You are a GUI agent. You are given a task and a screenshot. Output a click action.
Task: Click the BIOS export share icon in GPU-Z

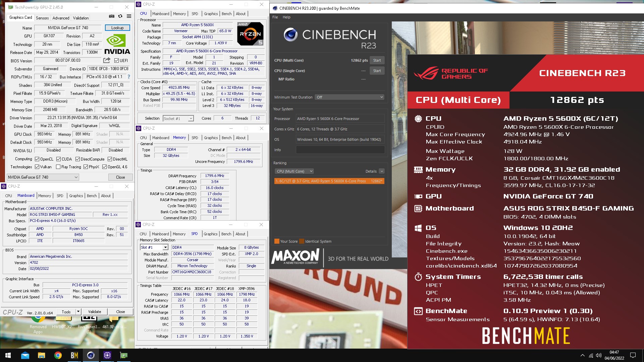click(x=107, y=60)
